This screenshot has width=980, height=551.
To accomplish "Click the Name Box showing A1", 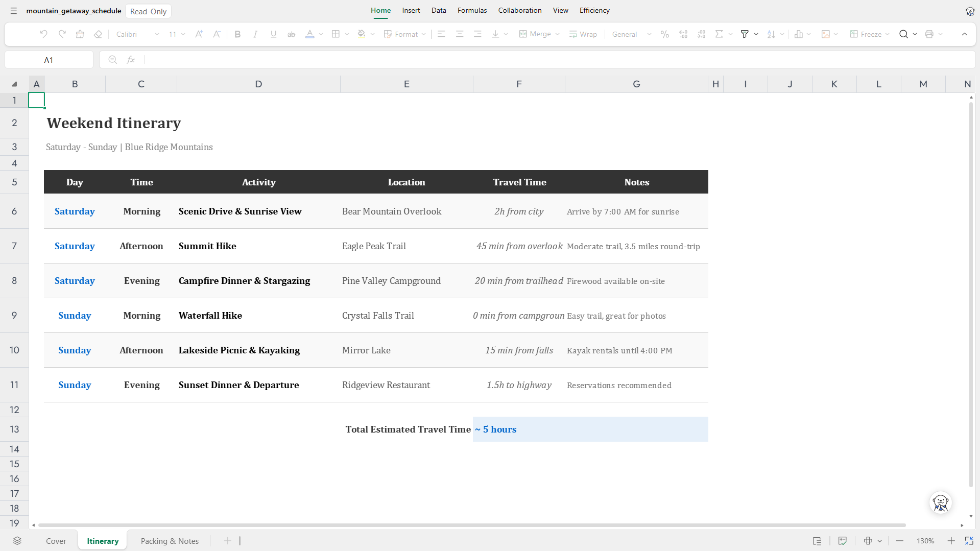I will tap(49, 60).
